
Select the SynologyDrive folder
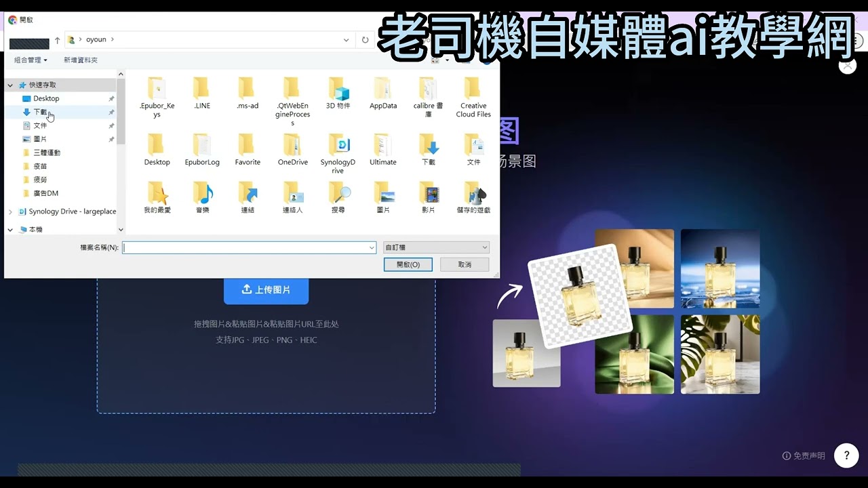coord(338,154)
